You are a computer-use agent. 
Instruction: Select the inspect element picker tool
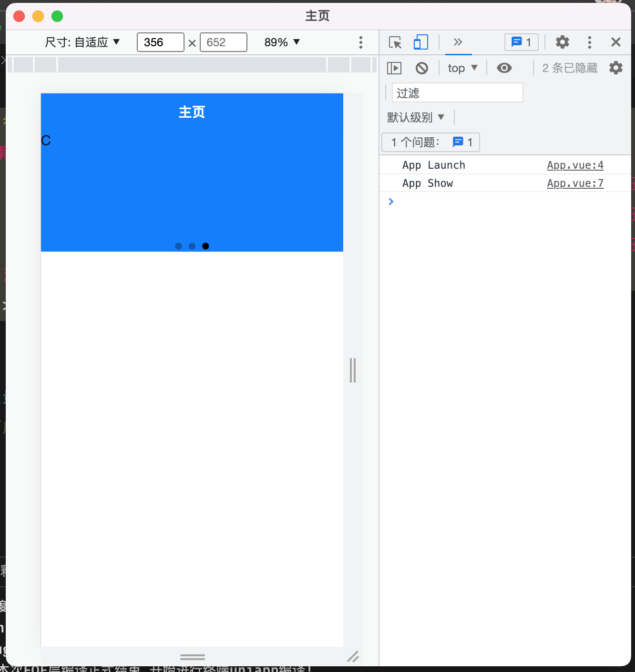395,42
